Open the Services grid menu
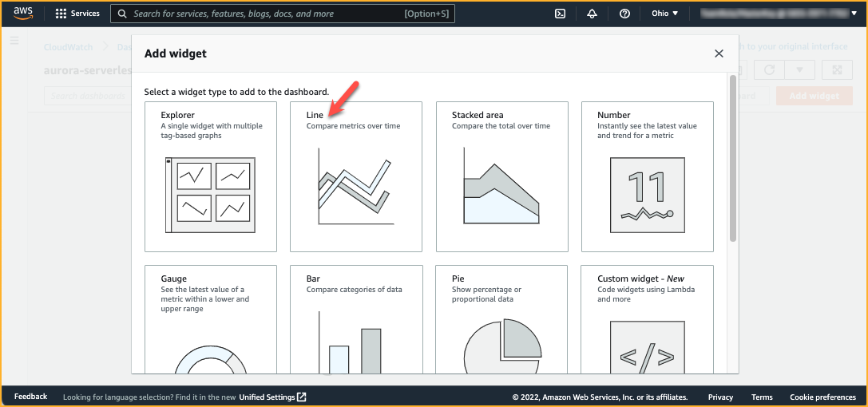 [77, 14]
